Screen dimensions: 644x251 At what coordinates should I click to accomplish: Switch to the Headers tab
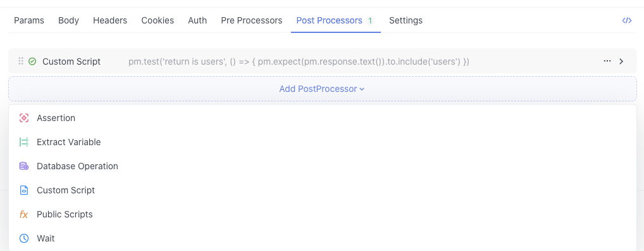coord(110,20)
